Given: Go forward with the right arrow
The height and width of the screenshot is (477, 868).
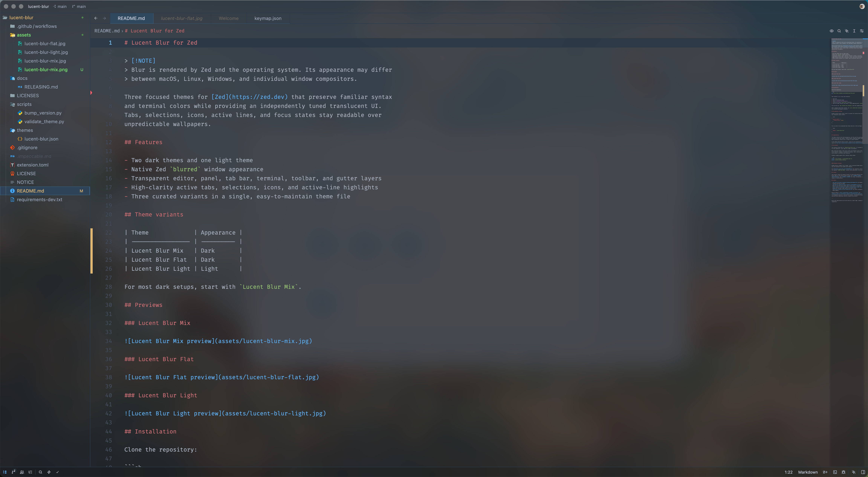Looking at the screenshot, I should (104, 18).
